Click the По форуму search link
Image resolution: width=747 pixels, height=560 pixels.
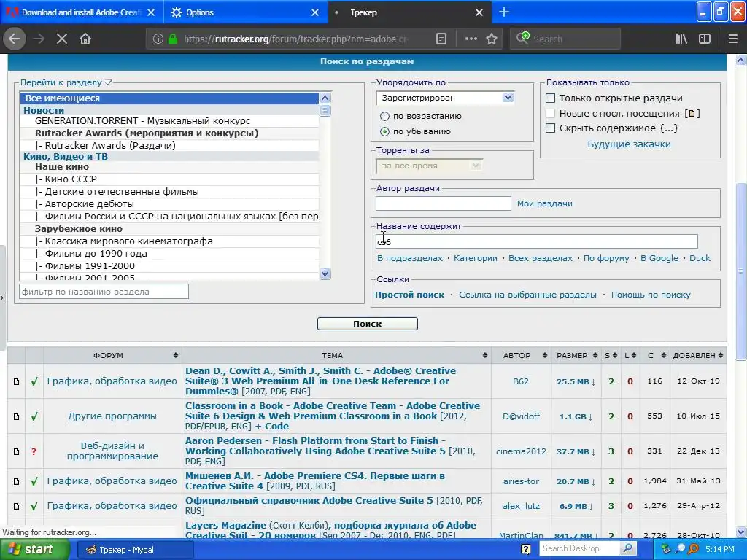tap(606, 258)
